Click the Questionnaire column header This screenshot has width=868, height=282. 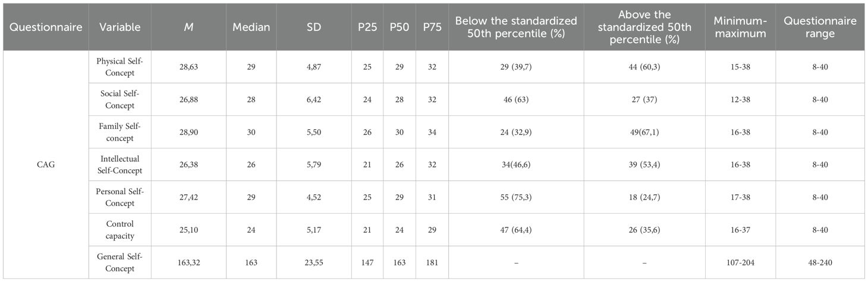46,27
